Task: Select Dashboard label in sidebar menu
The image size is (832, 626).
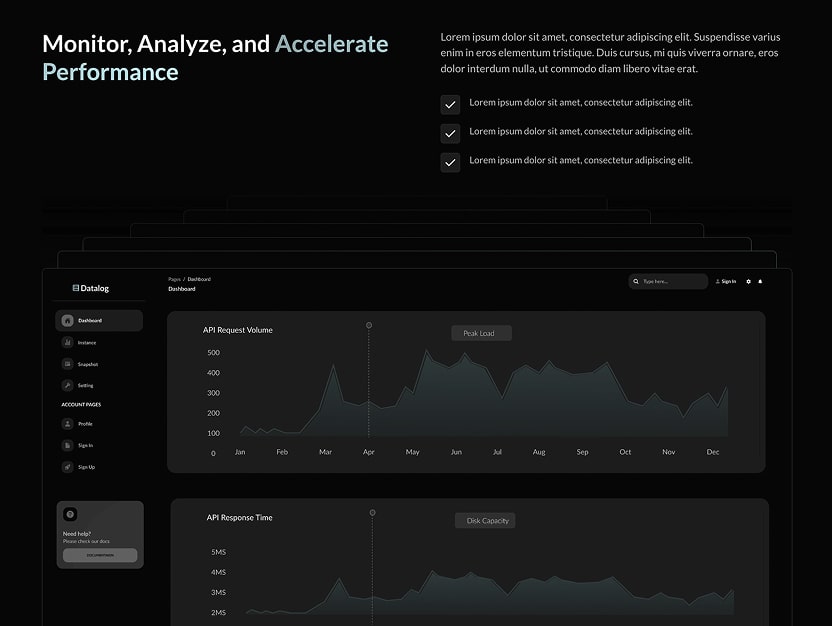Action: coord(90,320)
